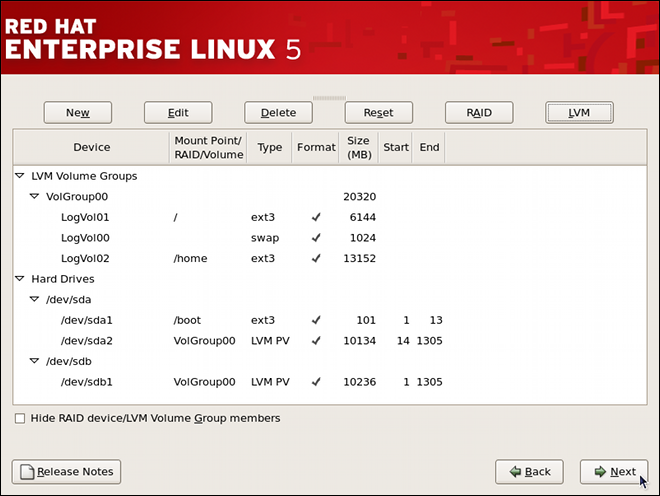The width and height of the screenshot is (660, 496).
Task: Open the LVM configuration button
Action: [x=579, y=112]
